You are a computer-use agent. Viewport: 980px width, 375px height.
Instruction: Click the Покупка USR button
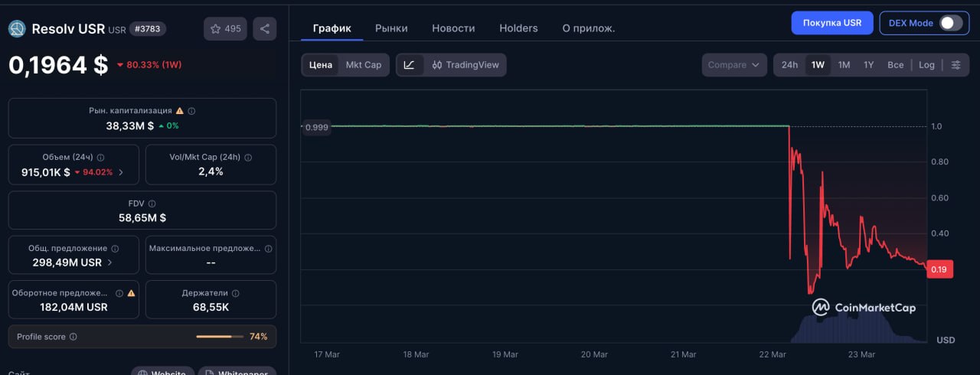point(832,23)
